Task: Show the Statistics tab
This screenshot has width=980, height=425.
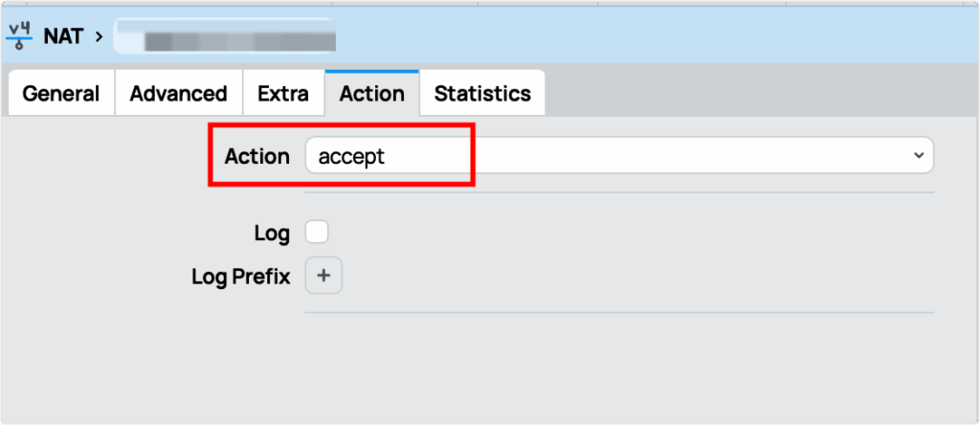Action: click(482, 94)
